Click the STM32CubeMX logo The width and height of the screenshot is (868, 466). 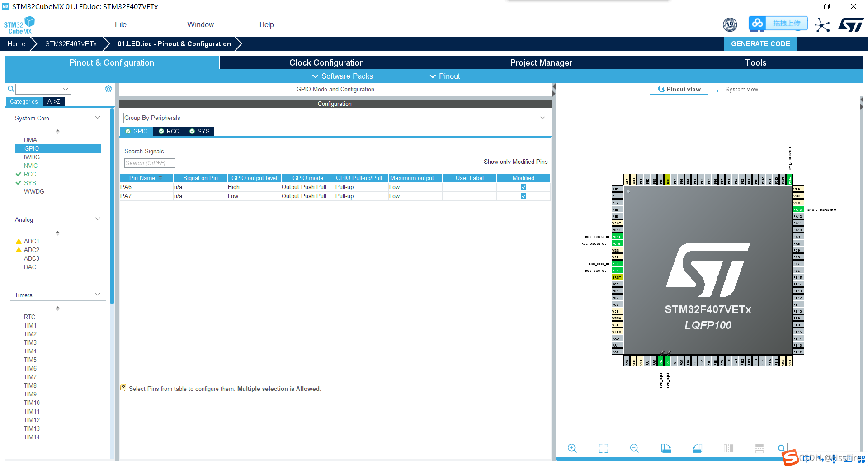point(19,25)
